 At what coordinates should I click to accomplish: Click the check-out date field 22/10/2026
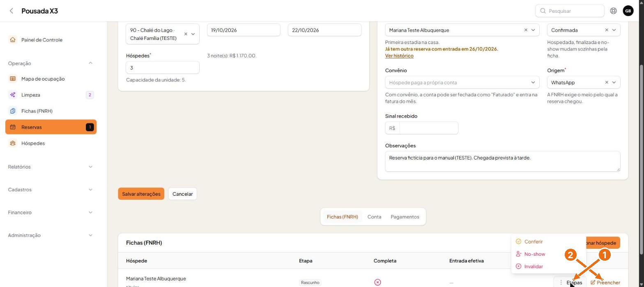pyautogui.click(x=324, y=30)
